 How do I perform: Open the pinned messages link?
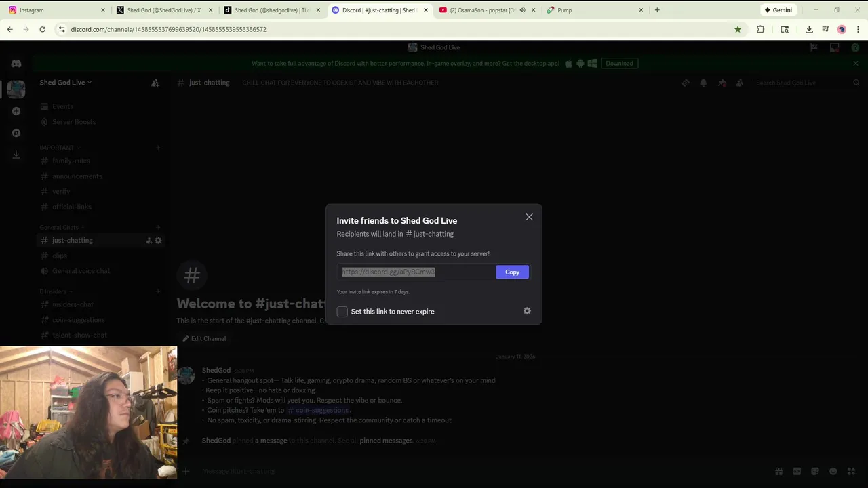tap(386, 441)
